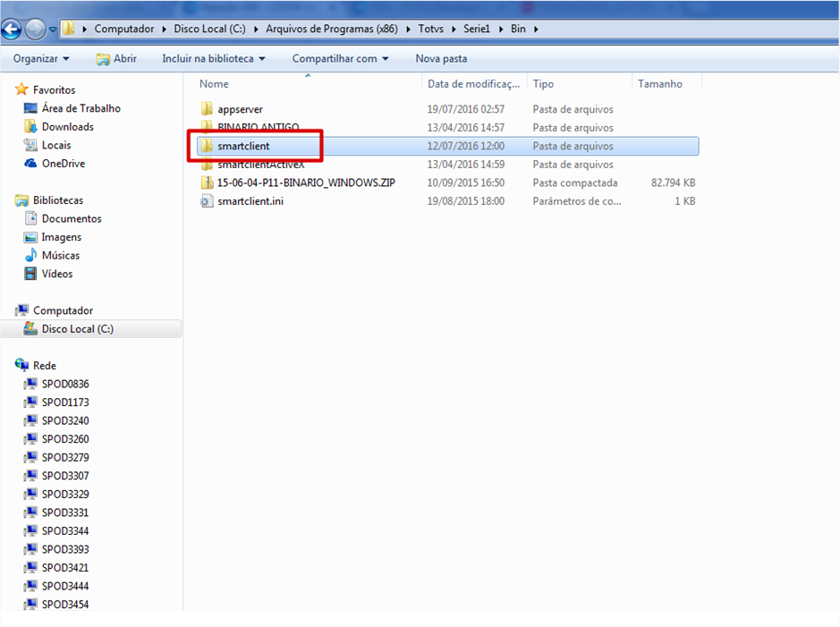Select the appserver folder icon

click(207, 109)
